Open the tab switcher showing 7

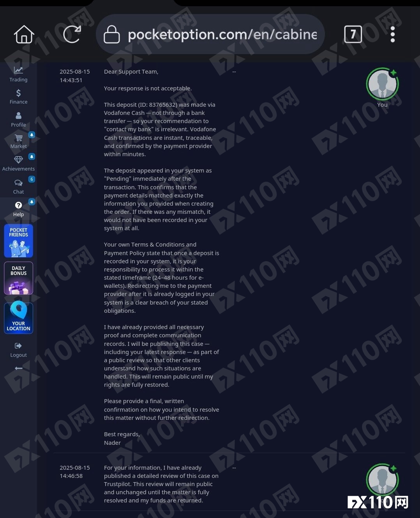pyautogui.click(x=353, y=34)
